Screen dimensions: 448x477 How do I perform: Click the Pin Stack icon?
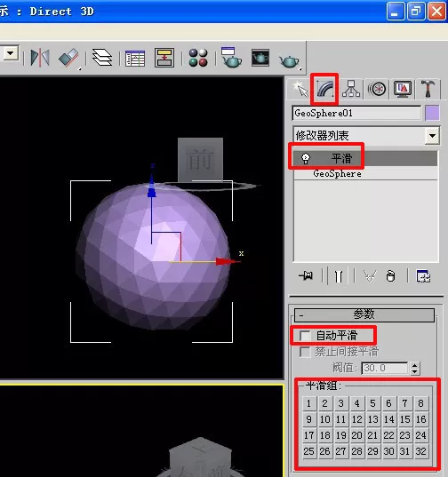[306, 276]
